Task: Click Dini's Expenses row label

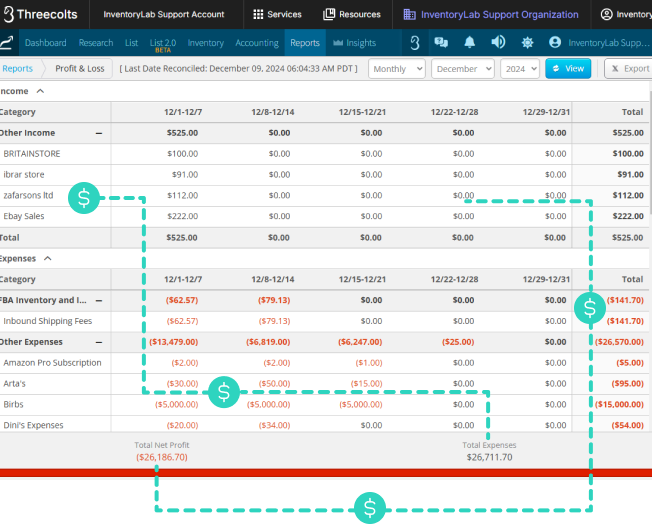Action: [33, 425]
